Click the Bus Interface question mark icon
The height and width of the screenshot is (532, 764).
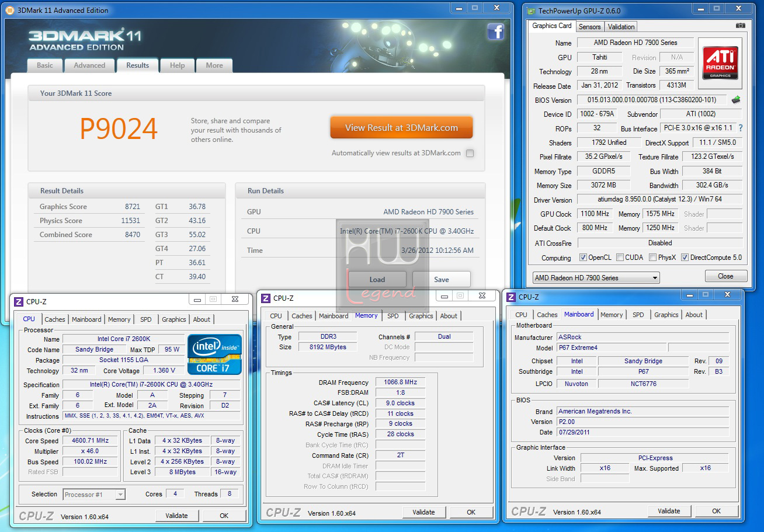point(741,128)
